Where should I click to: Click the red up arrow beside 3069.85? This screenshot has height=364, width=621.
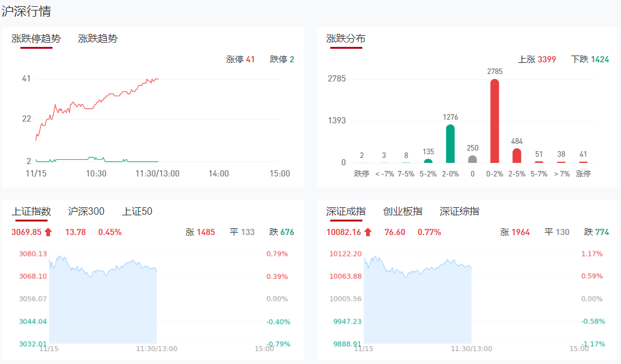pos(48,233)
